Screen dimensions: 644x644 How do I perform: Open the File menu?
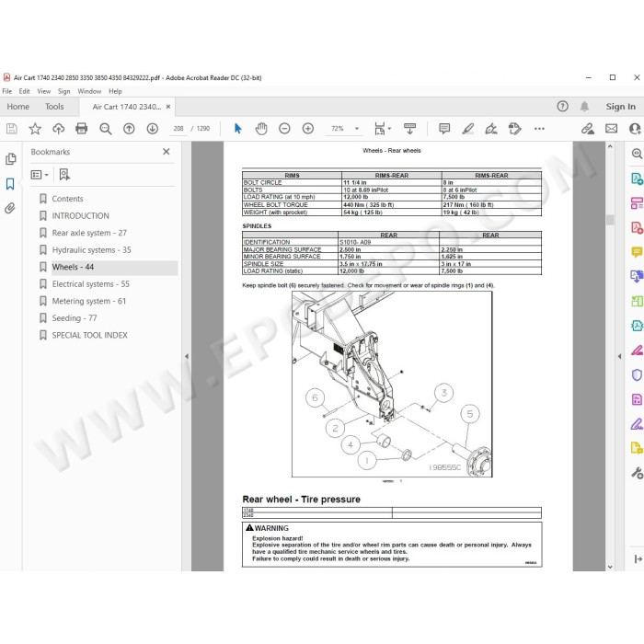tap(7, 91)
